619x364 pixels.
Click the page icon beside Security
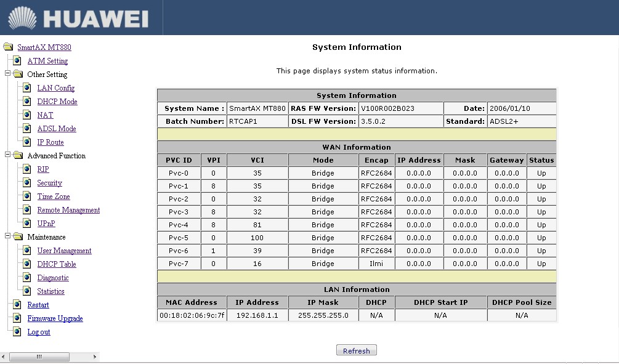27,182
